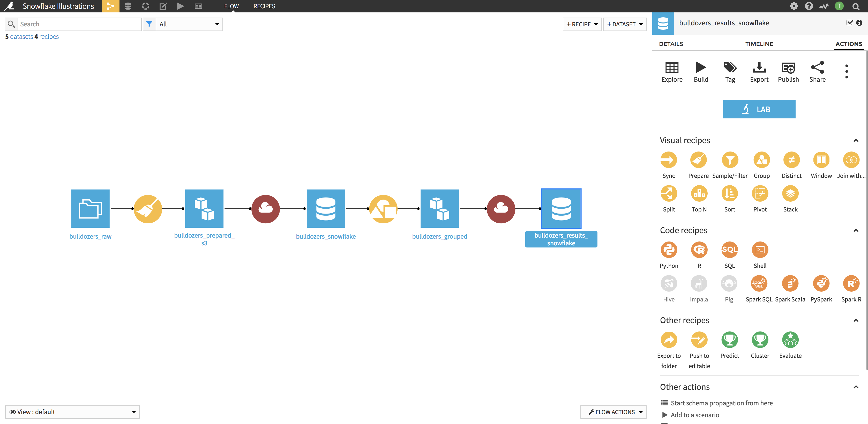868x424 pixels.
Task: Collapse the Visual recipes section
Action: pyautogui.click(x=856, y=140)
